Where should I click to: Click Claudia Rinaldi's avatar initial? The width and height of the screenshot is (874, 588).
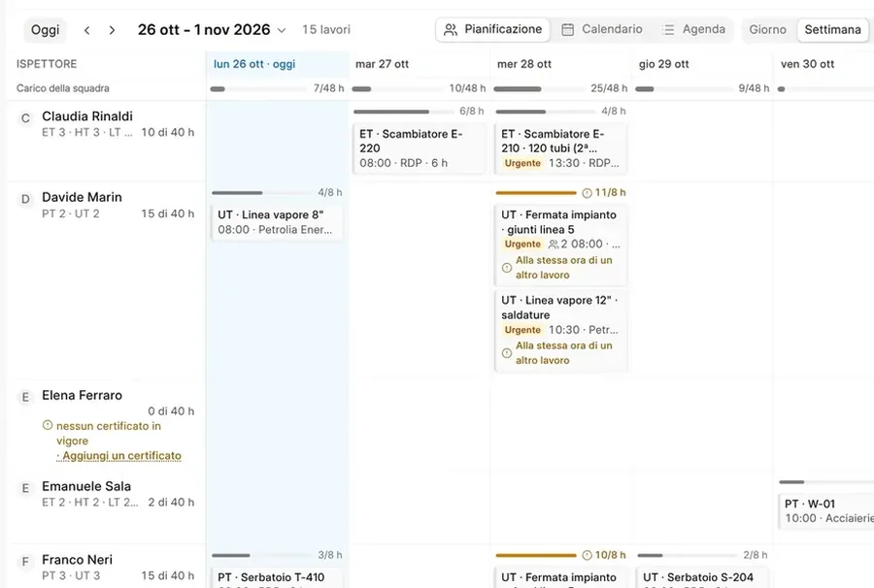[x=25, y=118]
